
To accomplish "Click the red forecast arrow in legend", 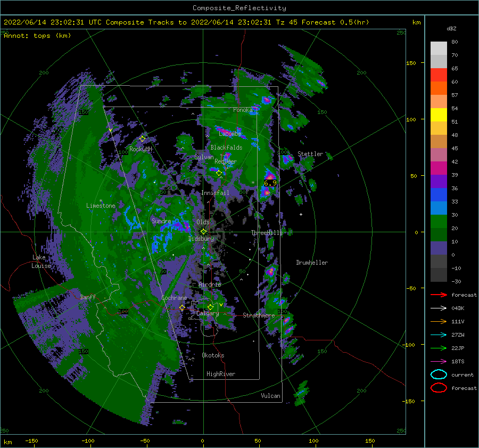I will click(439, 295).
